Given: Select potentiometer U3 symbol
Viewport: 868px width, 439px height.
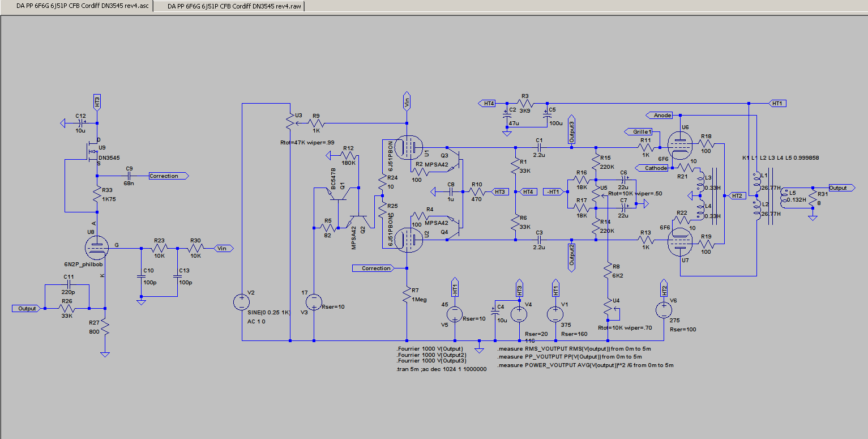Looking at the screenshot, I should click(x=290, y=122).
